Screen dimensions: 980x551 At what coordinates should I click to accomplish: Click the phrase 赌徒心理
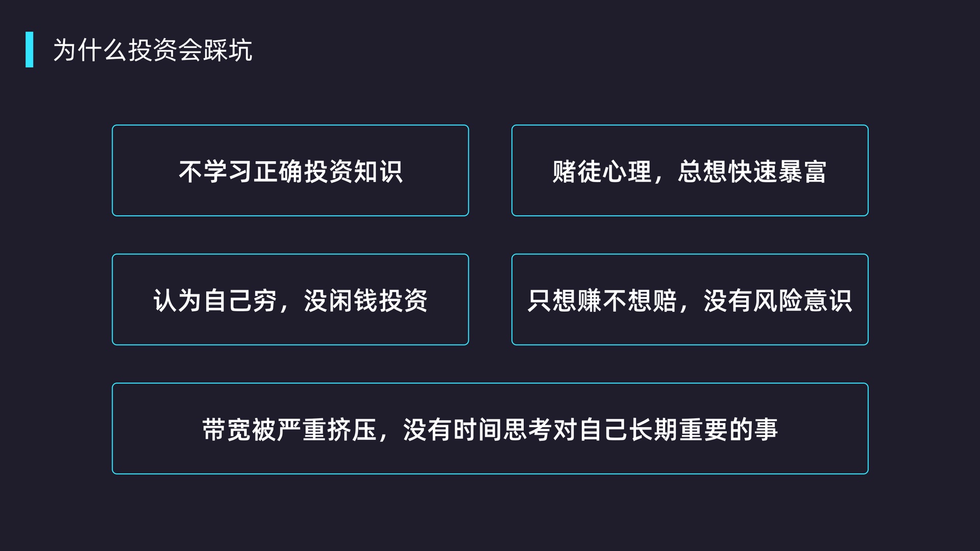coord(602,171)
